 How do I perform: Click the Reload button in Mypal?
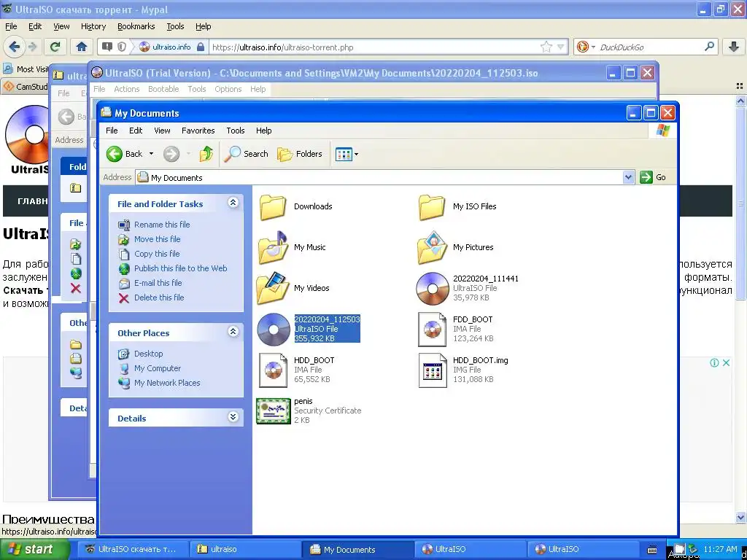55,47
